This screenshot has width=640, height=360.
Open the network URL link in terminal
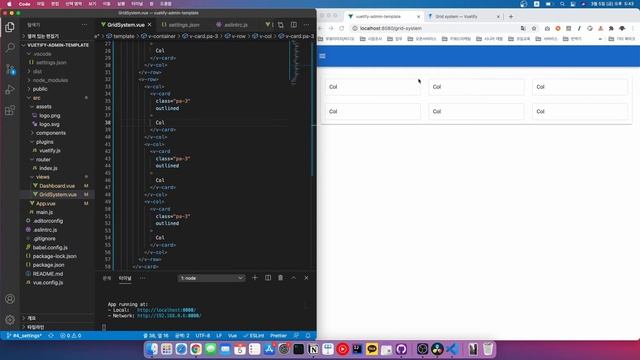[x=169, y=316]
